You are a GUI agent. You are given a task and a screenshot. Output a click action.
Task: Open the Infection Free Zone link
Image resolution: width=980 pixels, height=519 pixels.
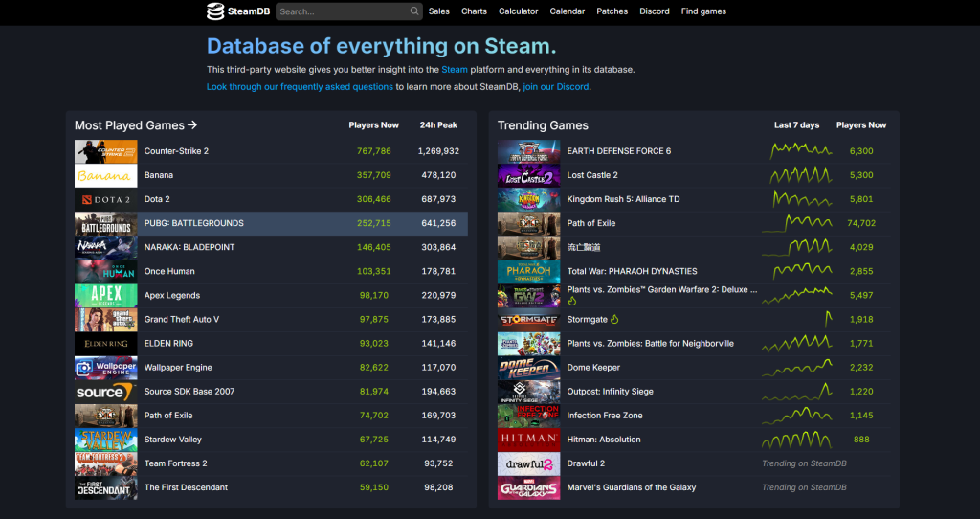(605, 416)
